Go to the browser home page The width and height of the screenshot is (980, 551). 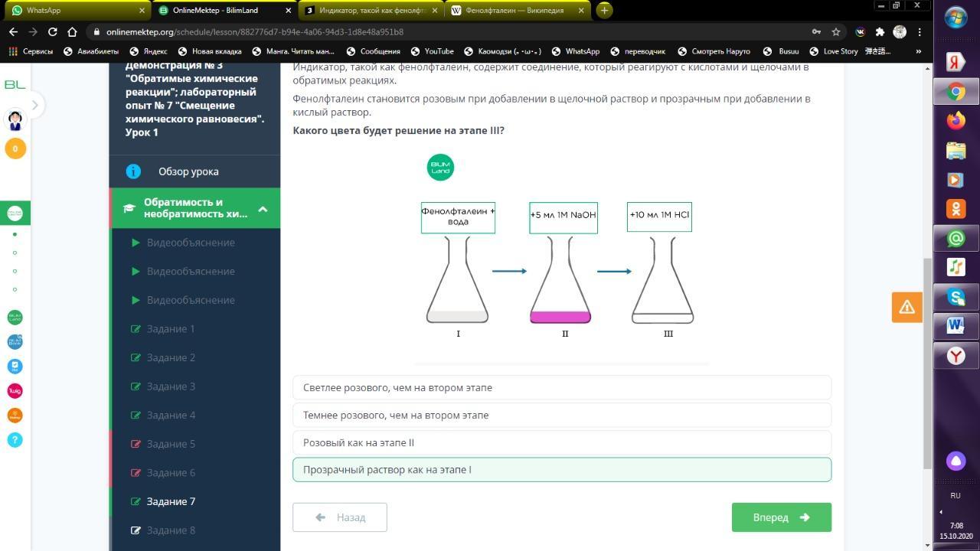(x=72, y=32)
